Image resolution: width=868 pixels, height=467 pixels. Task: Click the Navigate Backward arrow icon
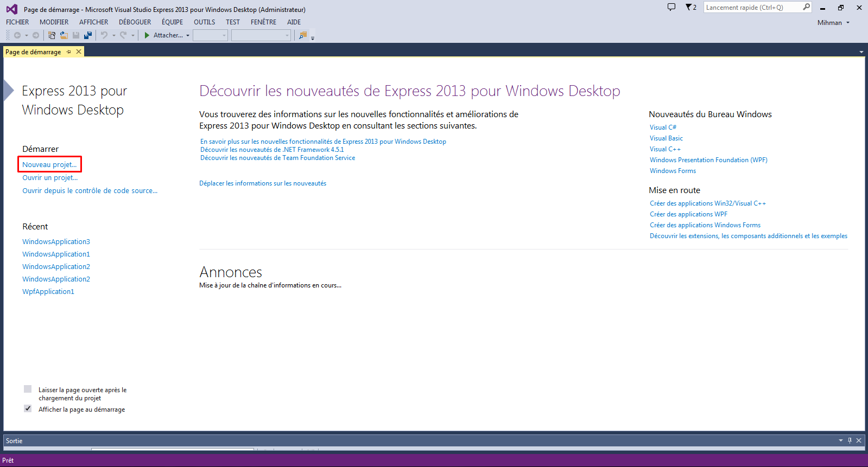(17, 35)
